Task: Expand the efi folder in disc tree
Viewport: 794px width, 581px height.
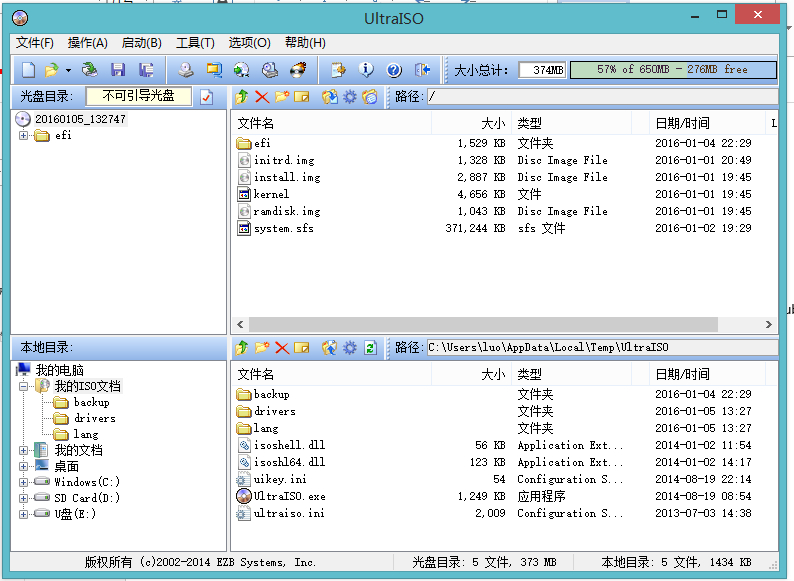Action: [x=23, y=135]
